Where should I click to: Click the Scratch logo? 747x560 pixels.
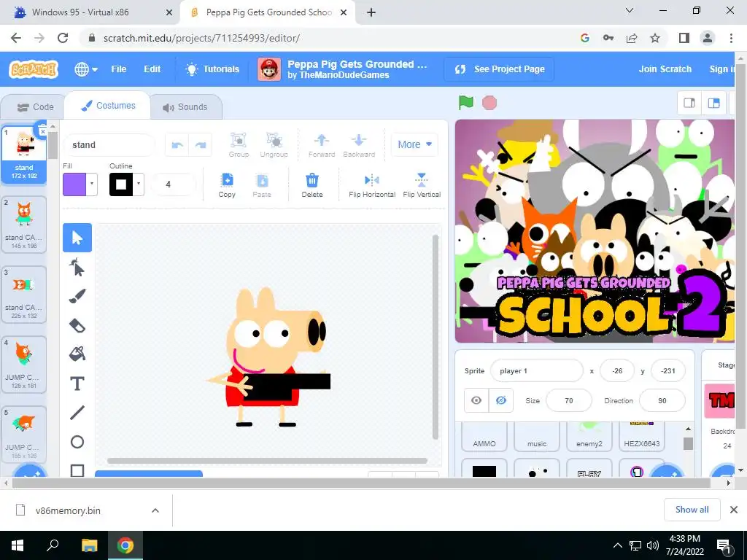point(34,69)
